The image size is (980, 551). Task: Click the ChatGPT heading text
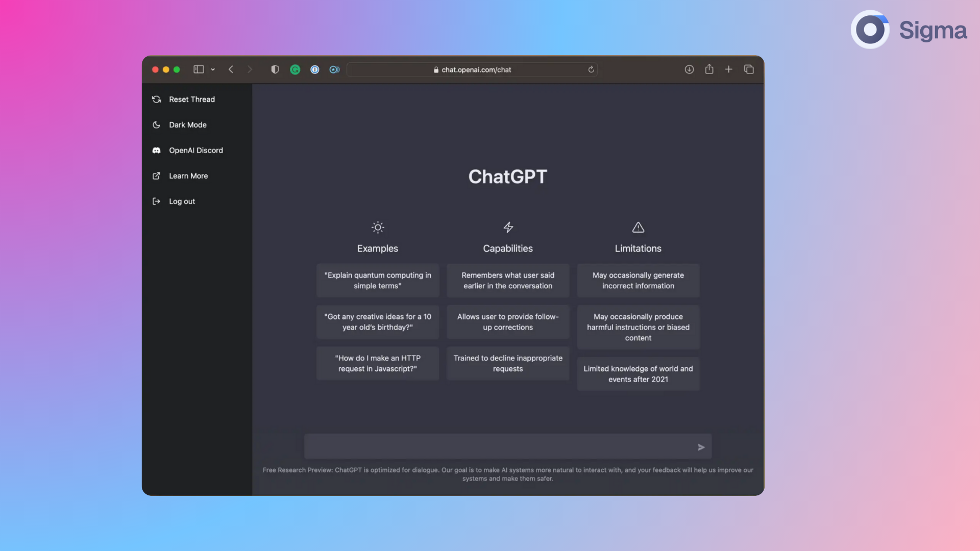click(x=508, y=177)
